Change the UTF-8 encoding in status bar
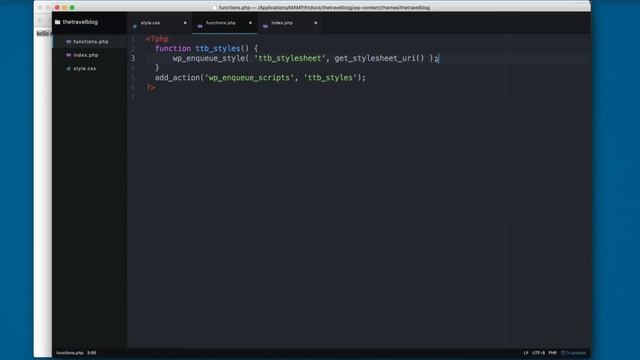The image size is (640, 360). 538,353
